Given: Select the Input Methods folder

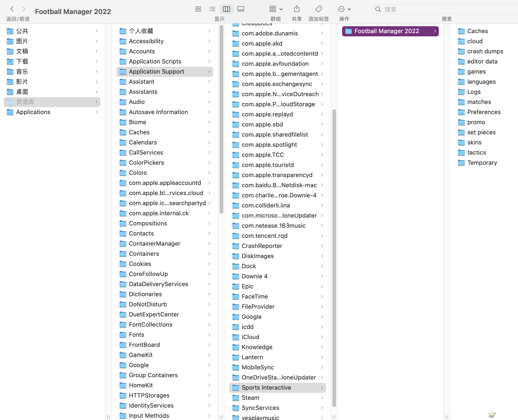Looking at the screenshot, I should 165,416.
